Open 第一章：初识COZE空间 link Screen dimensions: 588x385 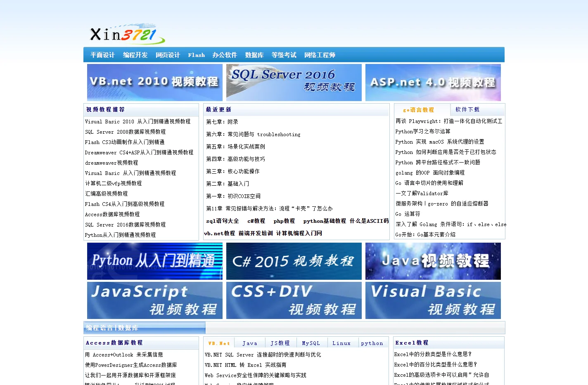233,196
